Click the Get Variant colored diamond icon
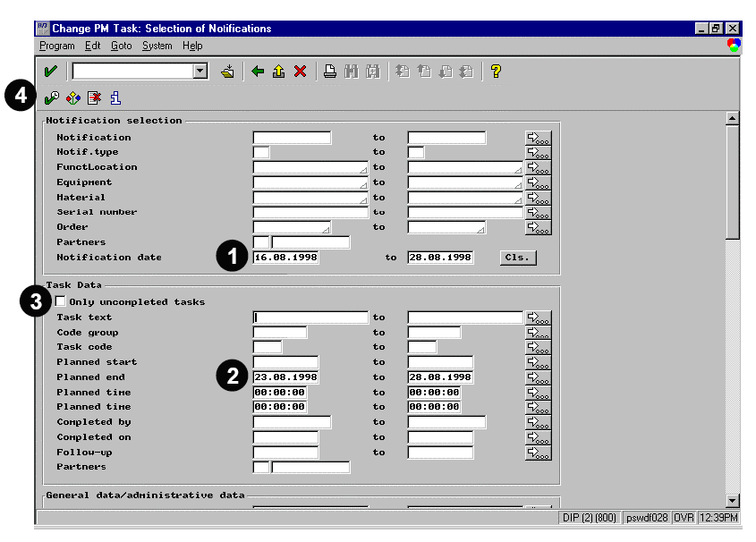Image resolution: width=756 pixels, height=542 pixels. pos(72,98)
